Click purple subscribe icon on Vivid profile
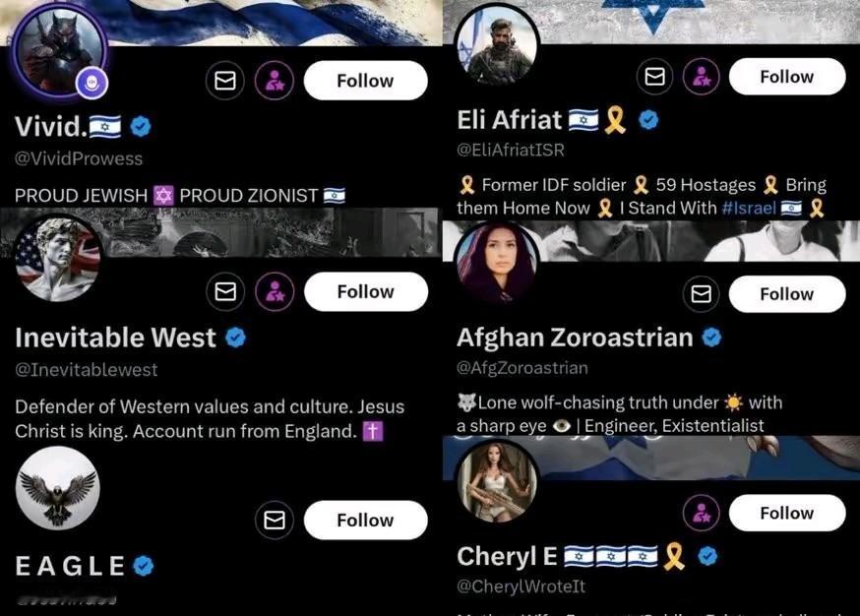The width and height of the screenshot is (860, 616). (275, 81)
